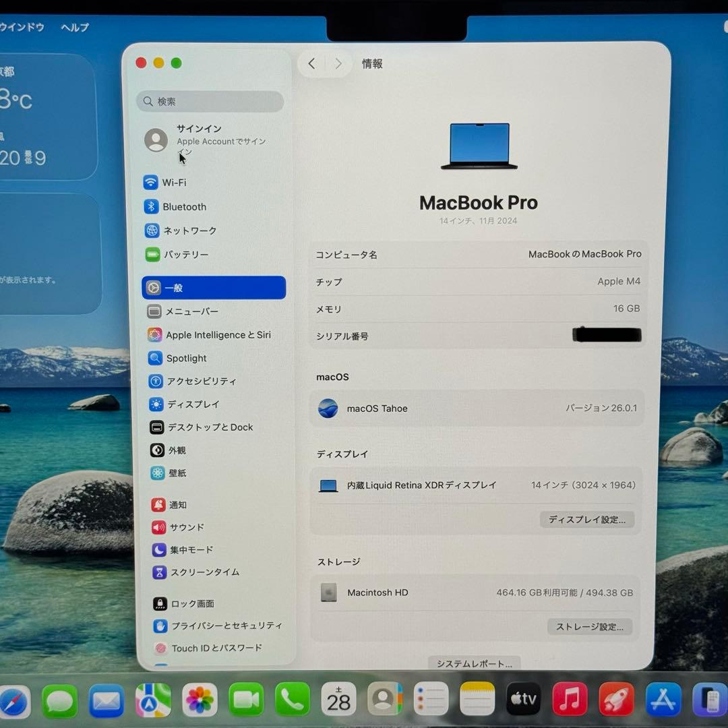Open Photos app in the Dock
This screenshot has width=728, height=728.
199,700
